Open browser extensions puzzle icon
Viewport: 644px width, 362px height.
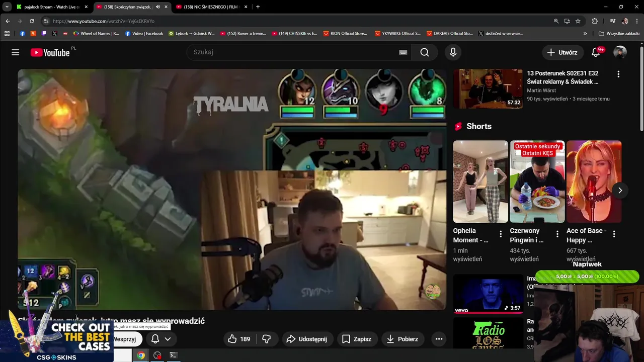coord(595,21)
